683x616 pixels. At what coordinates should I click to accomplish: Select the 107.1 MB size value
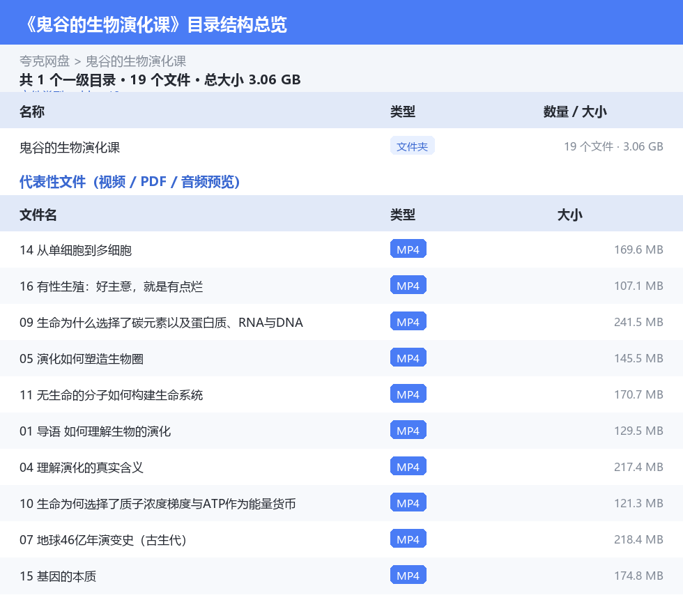click(638, 286)
